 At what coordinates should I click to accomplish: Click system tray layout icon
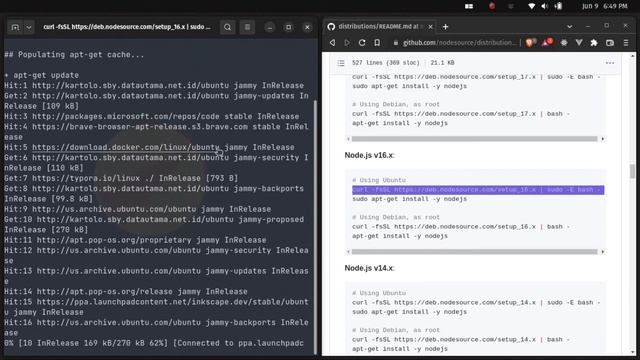(469, 6)
